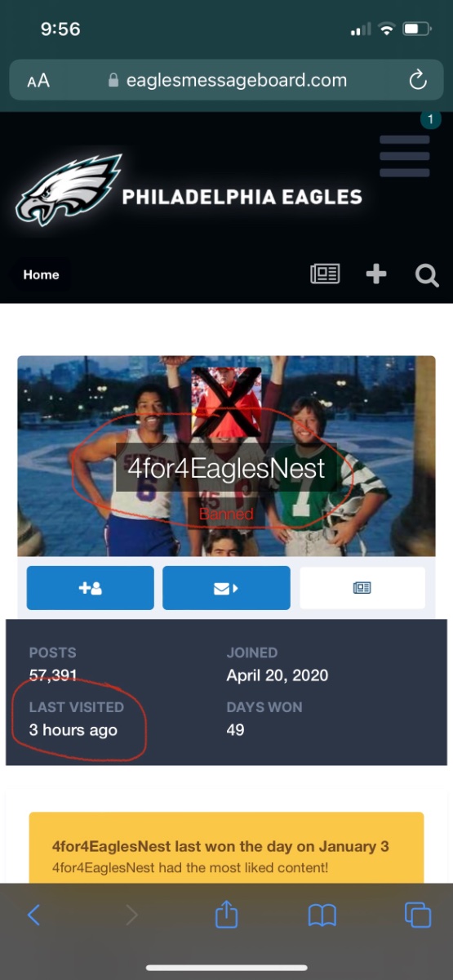View member content with the newspaper button

pos(362,587)
